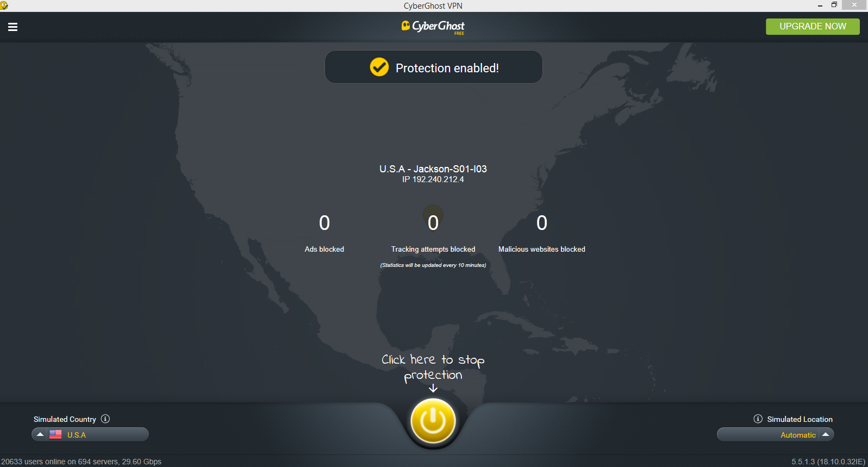Click server name U.S.A - Jackson-S01-I03
The height and width of the screenshot is (467, 868).
coord(433,169)
